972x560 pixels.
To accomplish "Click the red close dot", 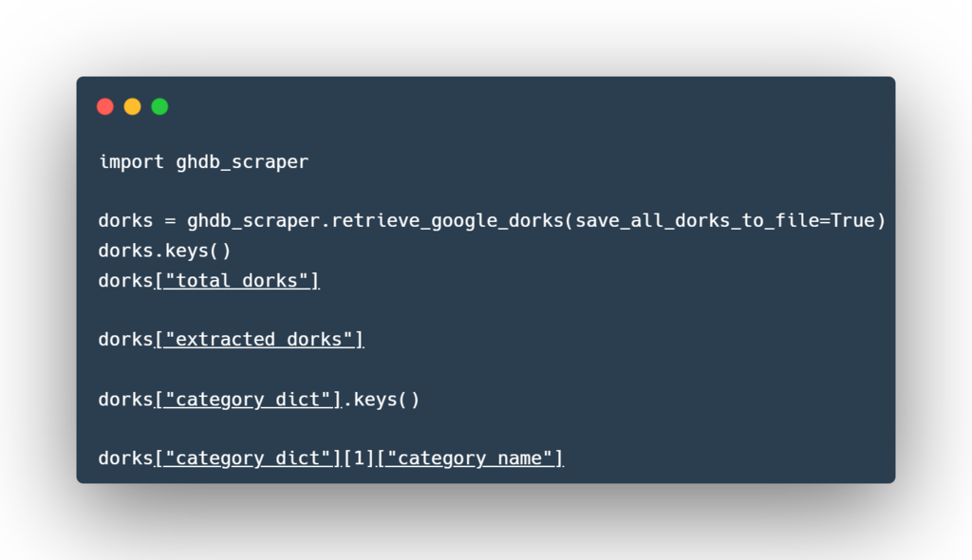I will 105,106.
